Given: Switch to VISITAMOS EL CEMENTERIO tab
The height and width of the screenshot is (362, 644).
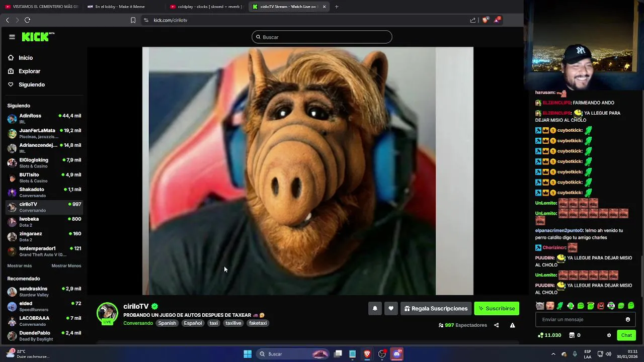Looking at the screenshot, I should [41, 7].
